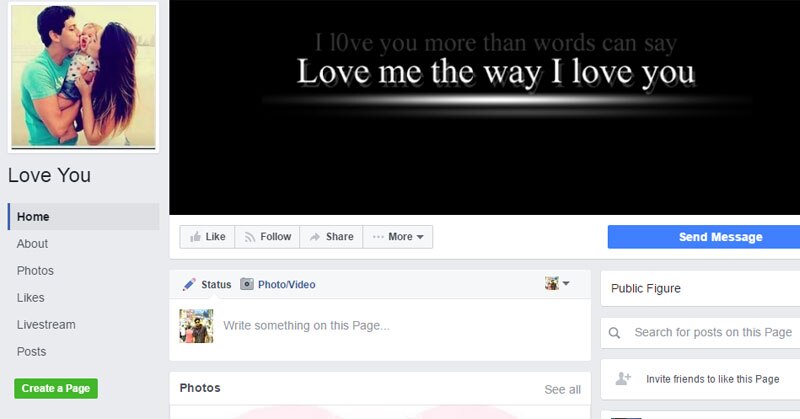
Task: Click the Photo/Video camera icon
Action: (247, 284)
